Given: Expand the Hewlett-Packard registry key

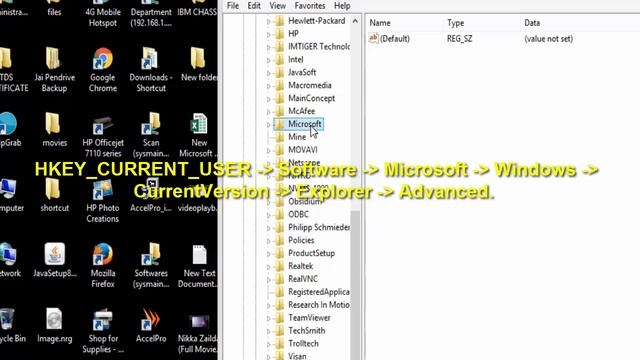Looking at the screenshot, I should pos(269,21).
